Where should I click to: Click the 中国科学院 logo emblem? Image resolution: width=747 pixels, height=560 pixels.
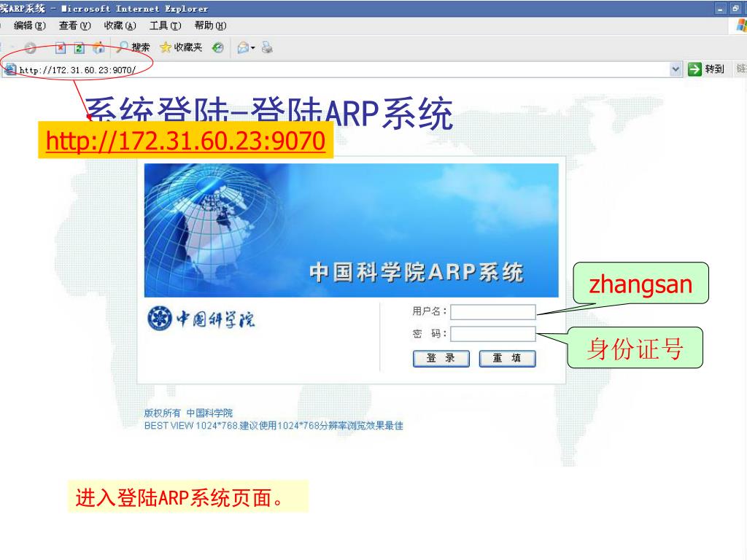coord(159,318)
